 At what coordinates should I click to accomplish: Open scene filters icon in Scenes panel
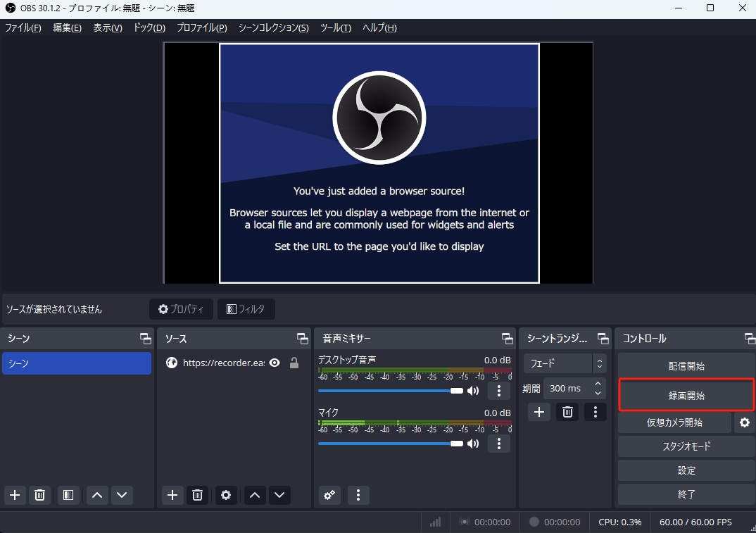click(x=68, y=495)
